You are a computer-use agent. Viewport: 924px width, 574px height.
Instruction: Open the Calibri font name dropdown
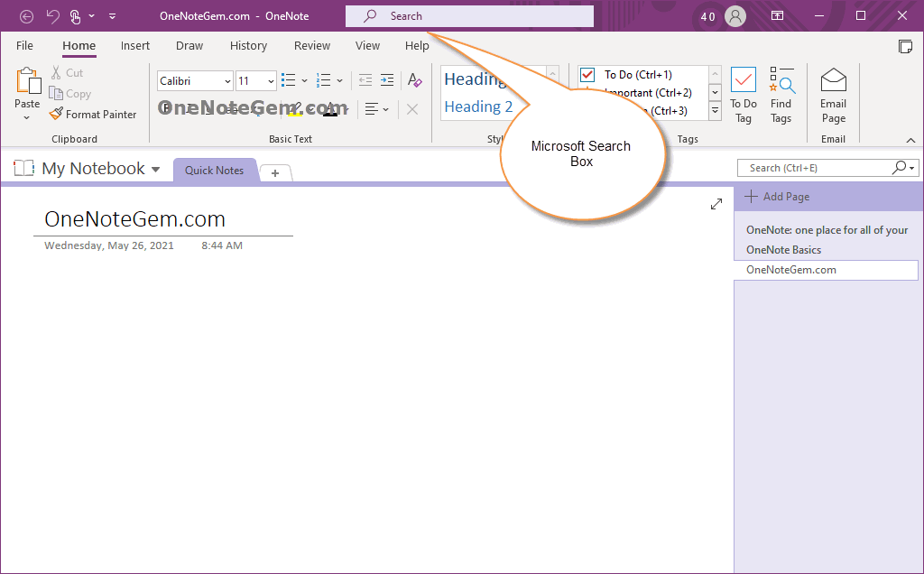click(195, 81)
